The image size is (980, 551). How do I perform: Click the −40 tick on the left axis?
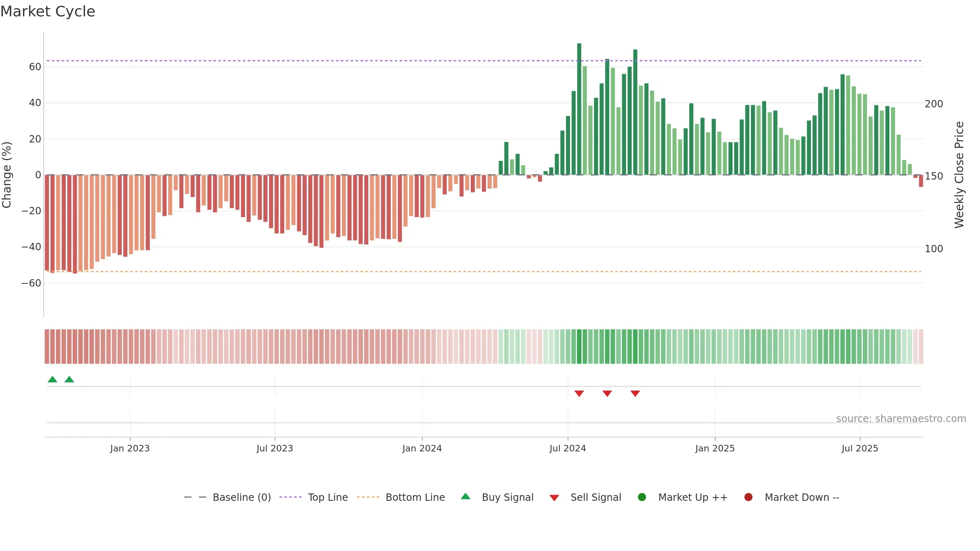tap(31, 247)
